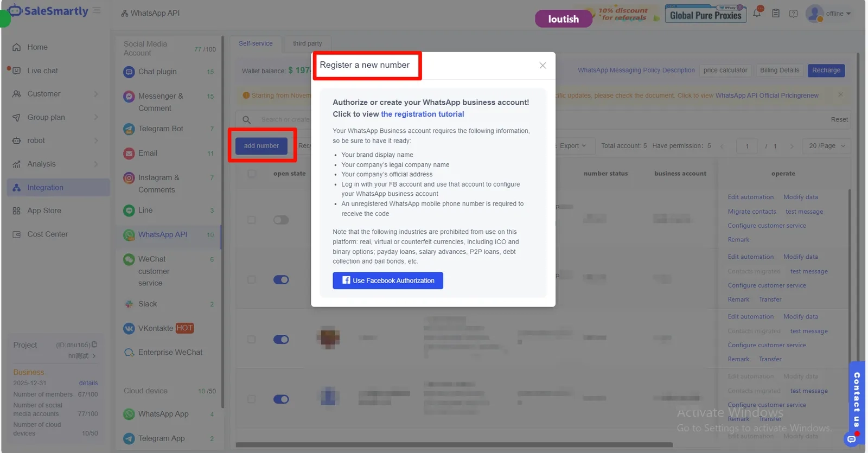Copy project ID with copy icon
Image resolution: width=868 pixels, height=453 pixels.
click(94, 344)
